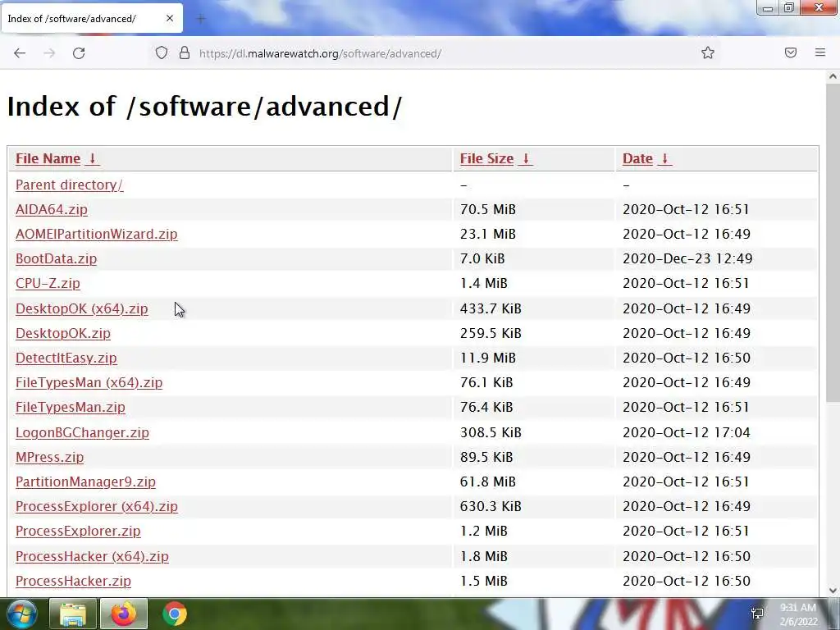This screenshot has height=630, width=840.
Task: Download DetectItEasy.zip
Action: (x=66, y=358)
